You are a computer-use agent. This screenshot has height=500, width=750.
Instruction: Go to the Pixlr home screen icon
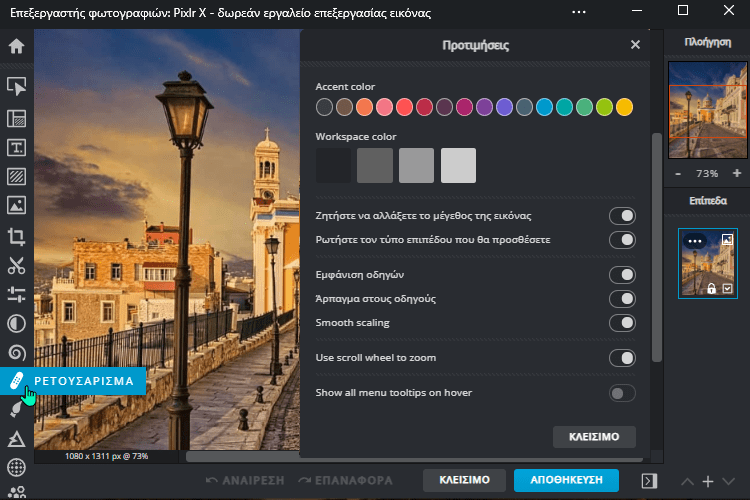[x=16, y=46]
